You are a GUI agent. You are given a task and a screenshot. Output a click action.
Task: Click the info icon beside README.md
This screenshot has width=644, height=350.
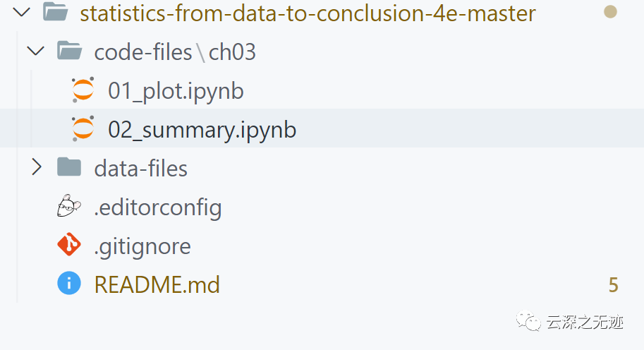click(x=69, y=284)
